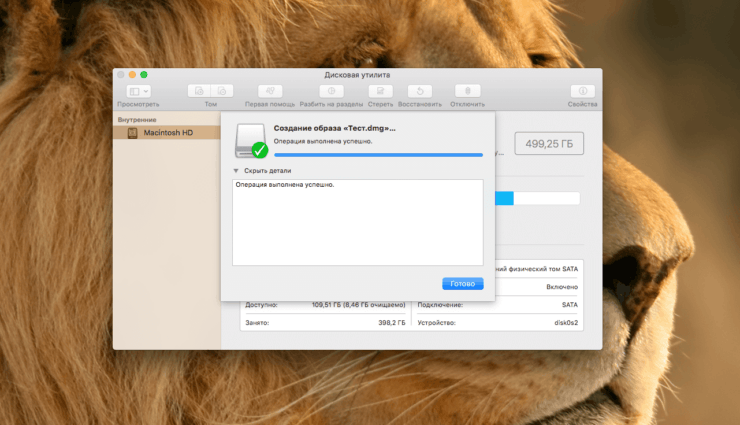Collapse the Скрыть детали disclosure triangle
740x425 pixels.
point(237,171)
